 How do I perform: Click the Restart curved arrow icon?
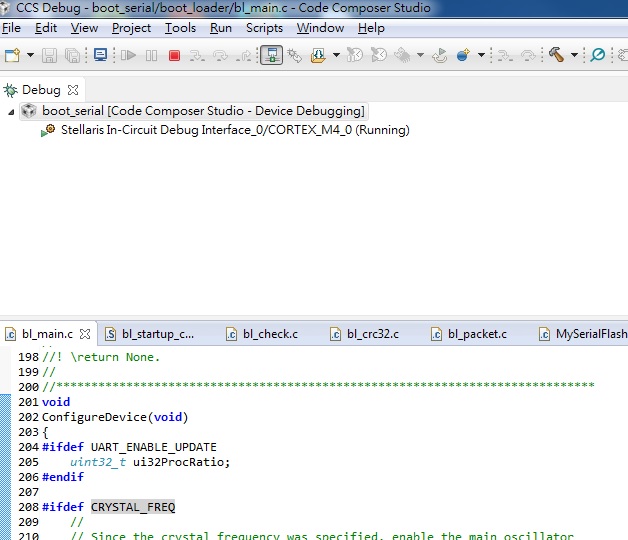(439, 55)
